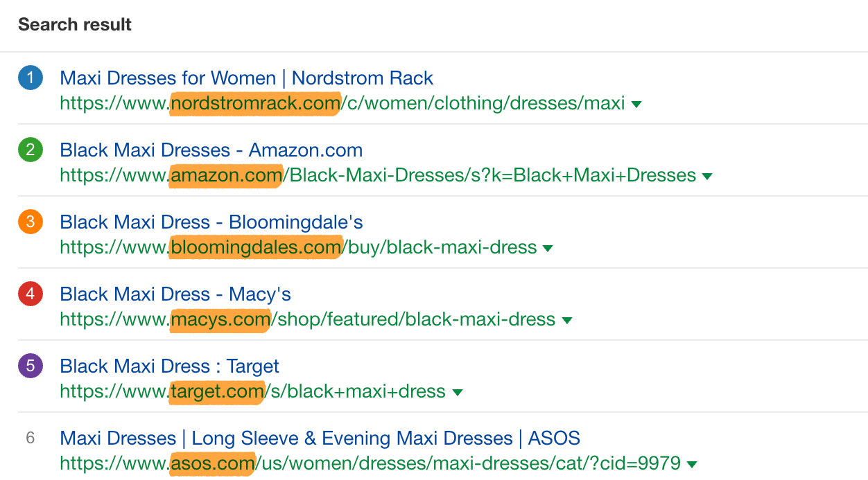This screenshot has width=868, height=480.
Task: Click the purple rank 5 badge
Action: pyautogui.click(x=31, y=366)
